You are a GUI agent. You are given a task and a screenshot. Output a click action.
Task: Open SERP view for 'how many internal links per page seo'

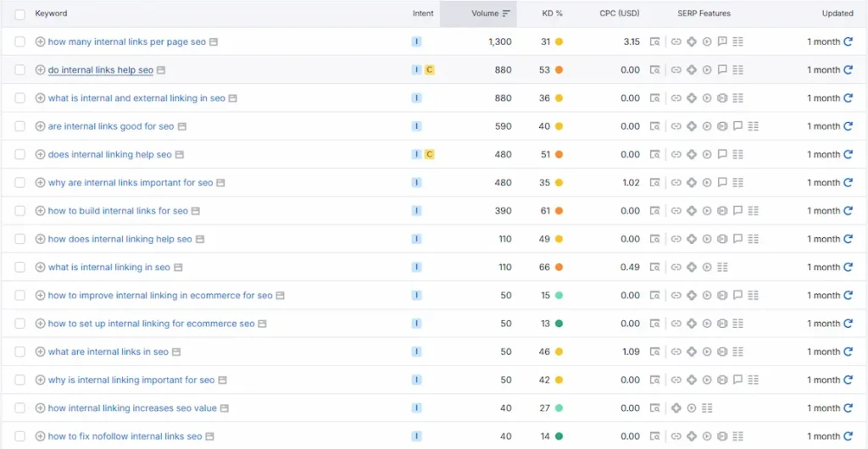pyautogui.click(x=655, y=42)
